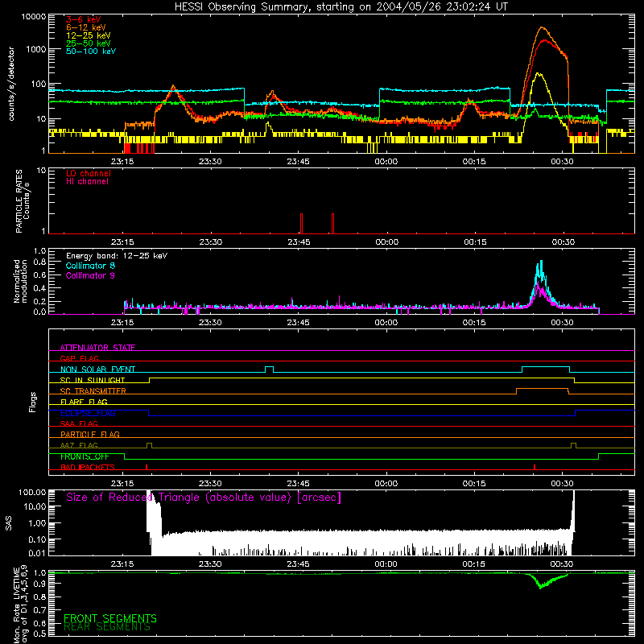Click the Flags y-axis label
This screenshot has height=644, width=644.
point(32,402)
